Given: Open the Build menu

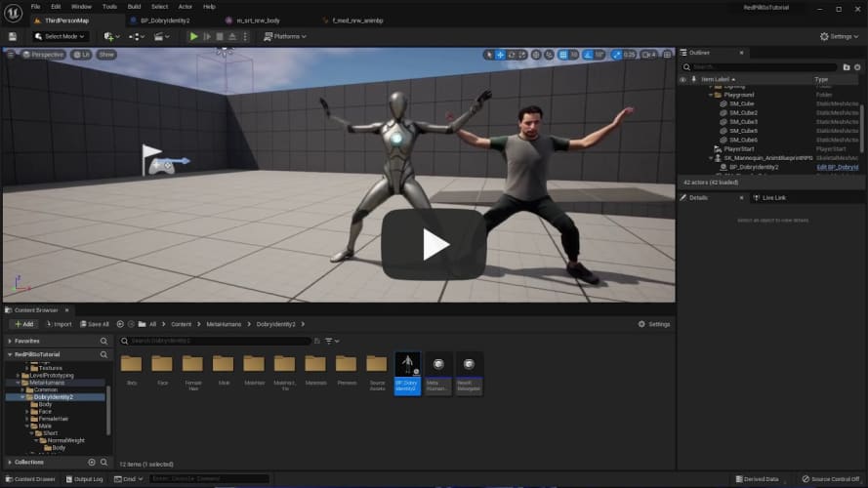Looking at the screenshot, I should 134,6.
